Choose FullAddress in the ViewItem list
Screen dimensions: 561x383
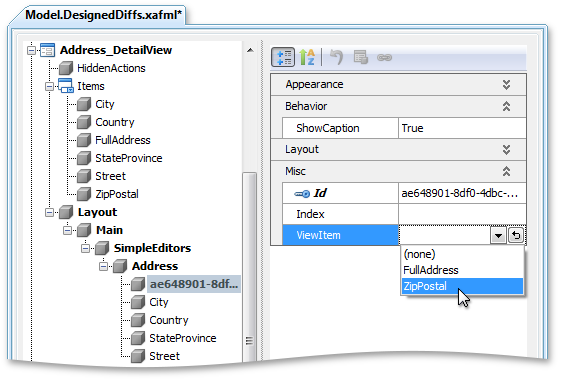[x=462, y=270]
